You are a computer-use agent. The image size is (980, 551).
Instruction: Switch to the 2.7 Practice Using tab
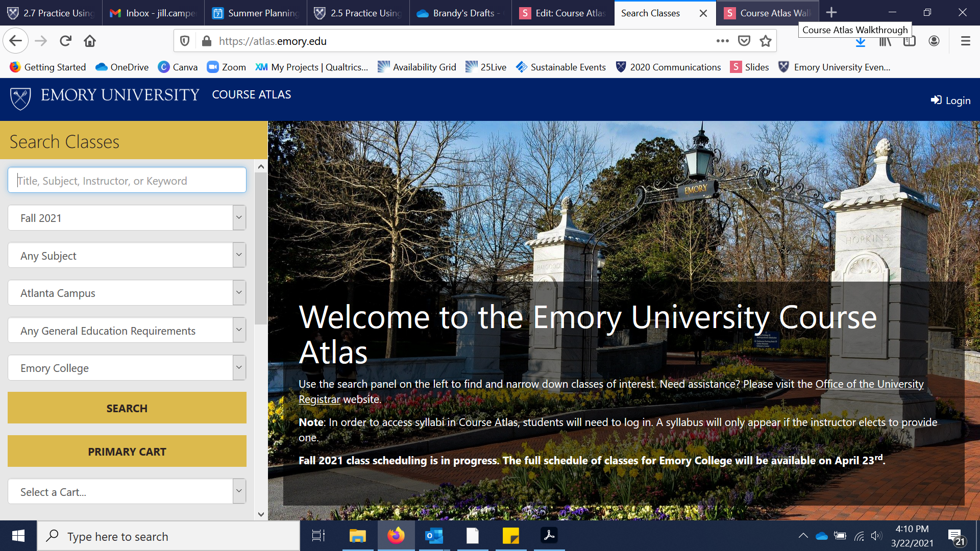(x=51, y=13)
